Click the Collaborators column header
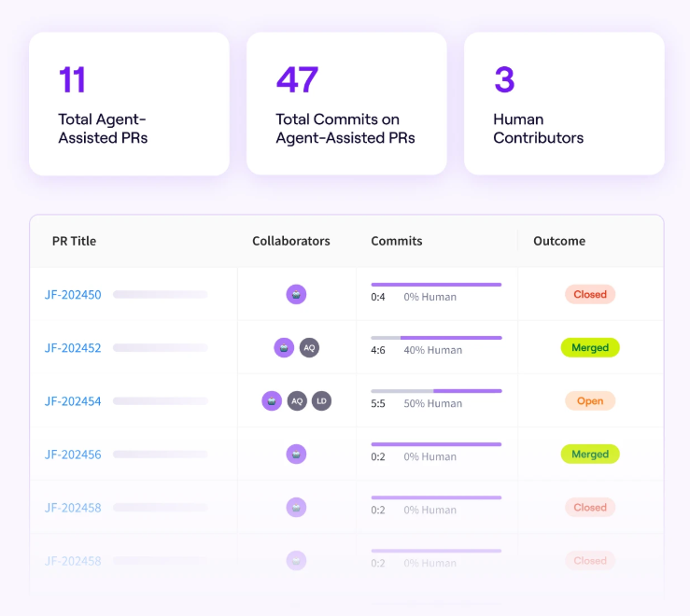690x616 pixels. [291, 241]
